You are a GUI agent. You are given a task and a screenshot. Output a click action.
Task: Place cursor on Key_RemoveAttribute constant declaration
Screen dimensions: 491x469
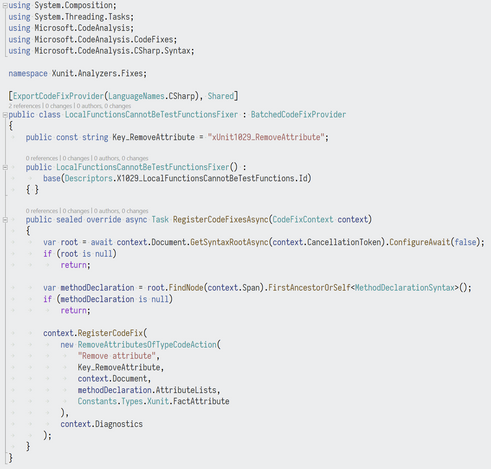153,137
